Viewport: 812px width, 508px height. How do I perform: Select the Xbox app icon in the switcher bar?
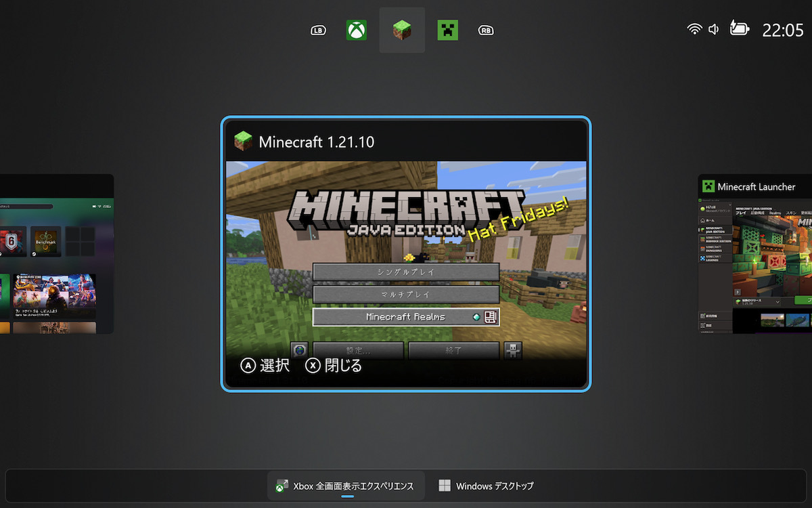tap(357, 30)
